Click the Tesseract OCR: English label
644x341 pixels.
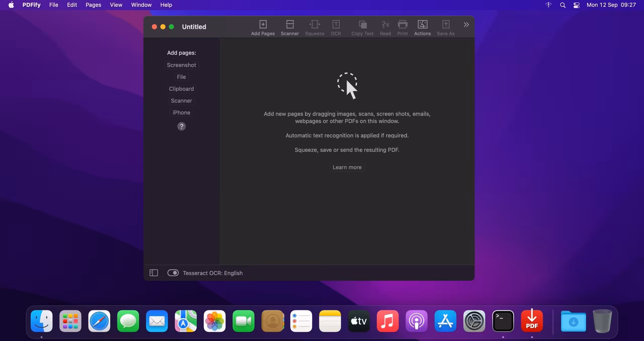pyautogui.click(x=213, y=273)
